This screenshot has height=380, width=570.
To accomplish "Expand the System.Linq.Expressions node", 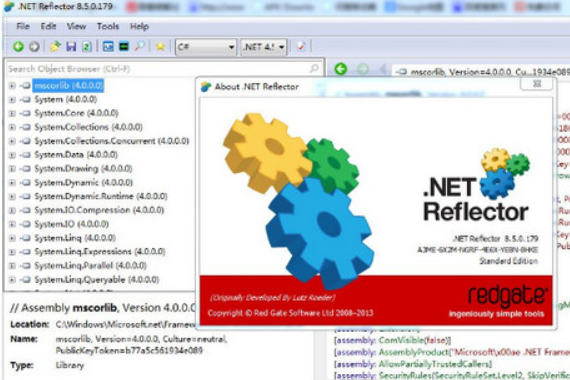I will point(12,252).
